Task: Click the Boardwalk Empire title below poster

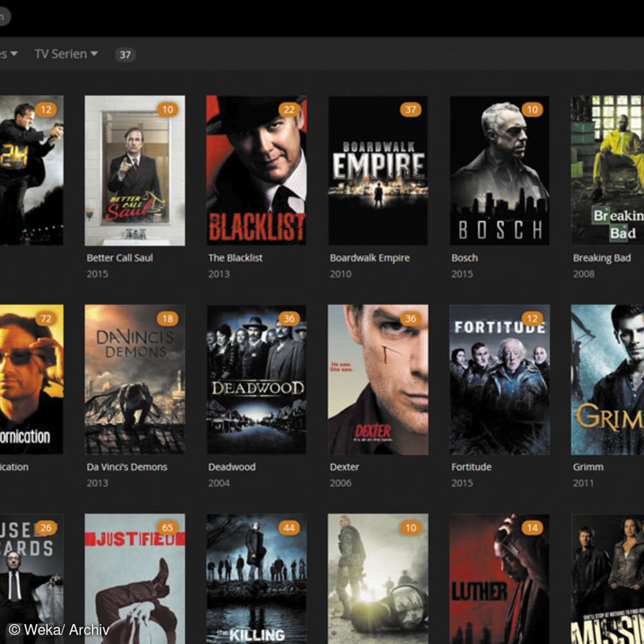Action: pyautogui.click(x=370, y=258)
